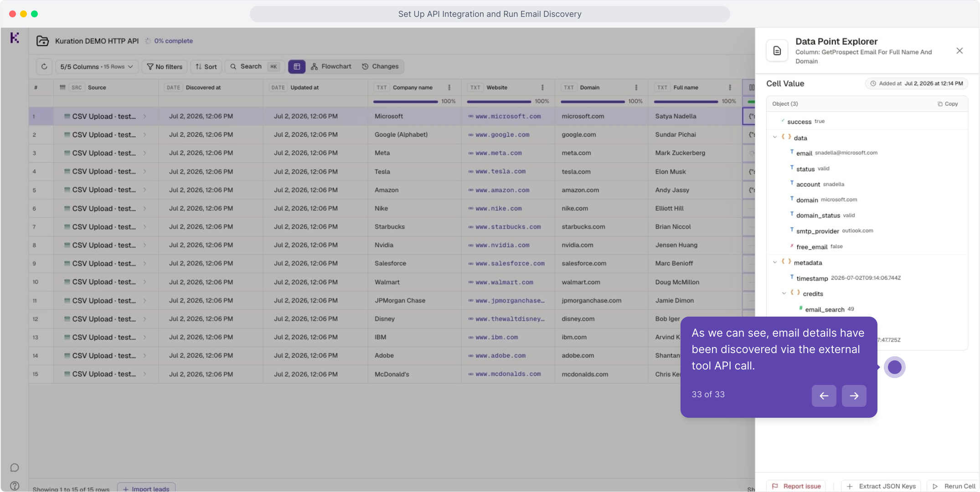Click Import leads button
The height and width of the screenshot is (492, 980).
146,488
